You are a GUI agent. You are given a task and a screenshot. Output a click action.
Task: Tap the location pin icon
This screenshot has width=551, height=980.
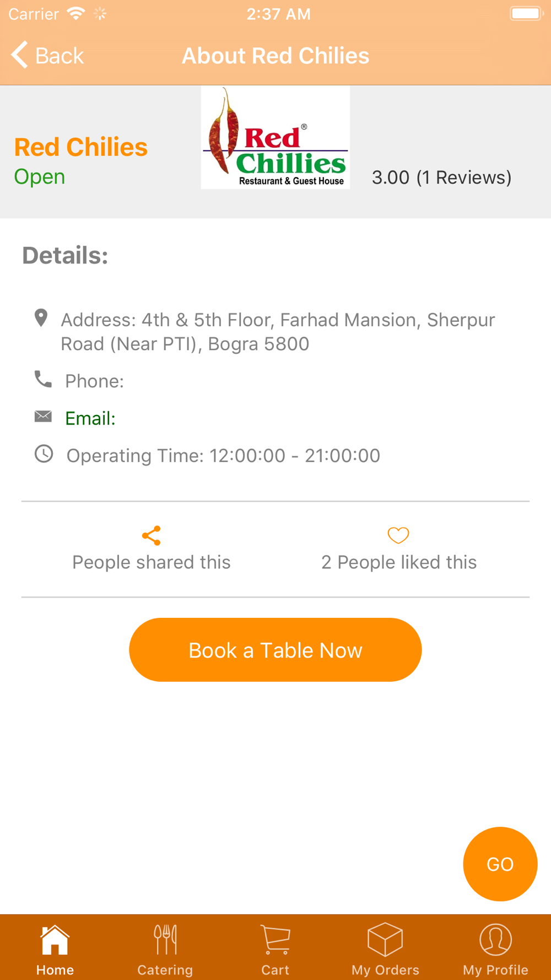[x=41, y=318]
